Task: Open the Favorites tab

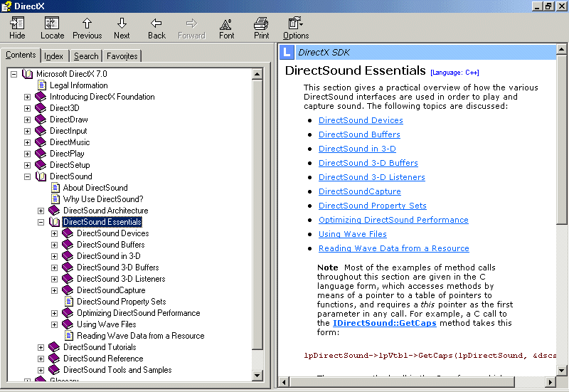Action: click(x=122, y=56)
